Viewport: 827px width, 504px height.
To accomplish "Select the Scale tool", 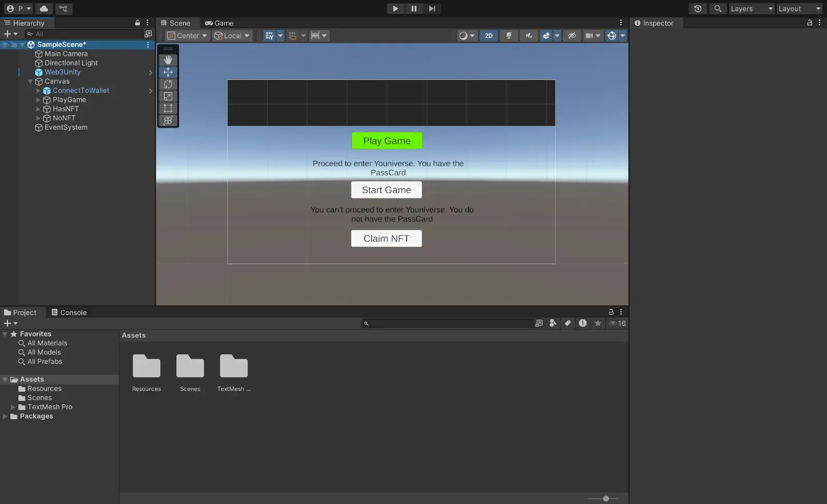I will [168, 96].
